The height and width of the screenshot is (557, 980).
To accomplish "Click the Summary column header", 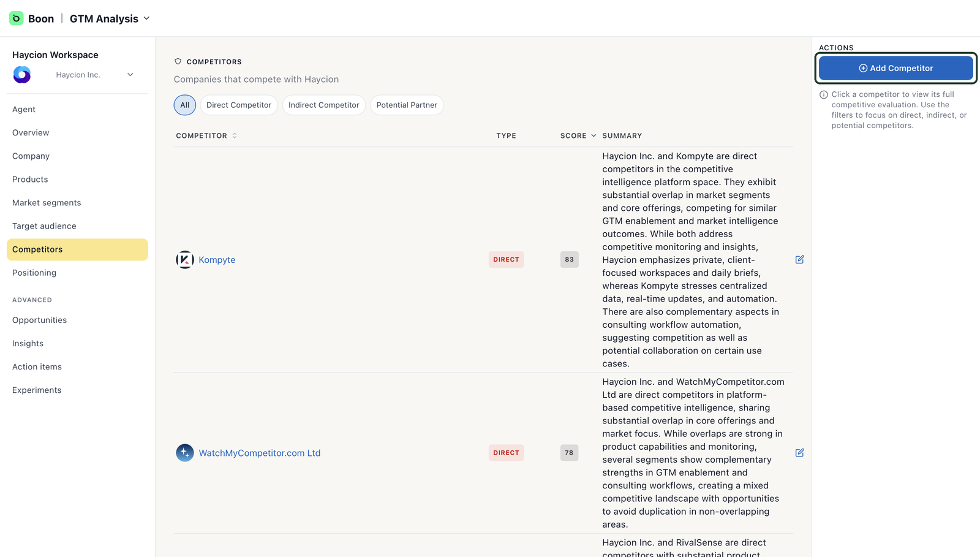I will [622, 135].
